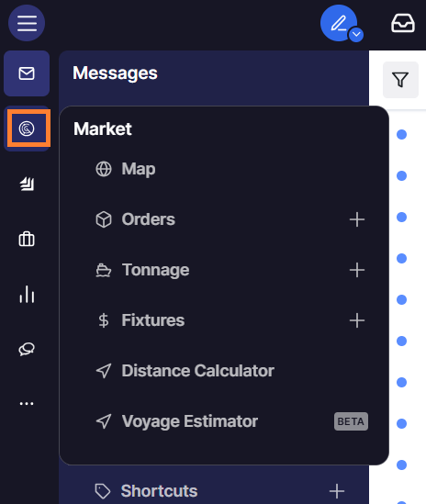Add a new order with plus
Image resolution: width=426 pixels, height=504 pixels.
(x=357, y=219)
